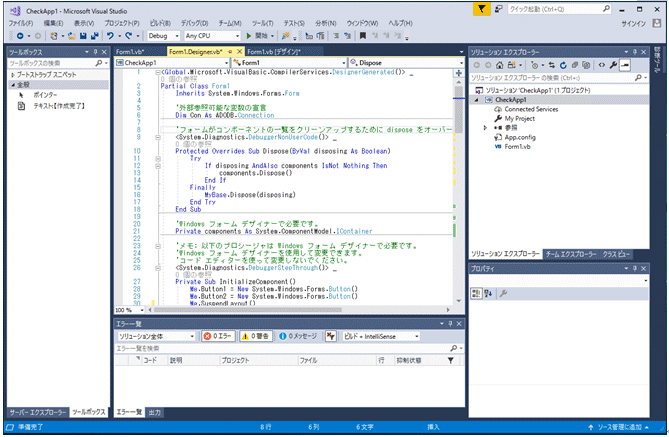Click the Alphabetical sort icon in Properties
Viewport: 669px width, 437px height.
click(488, 293)
